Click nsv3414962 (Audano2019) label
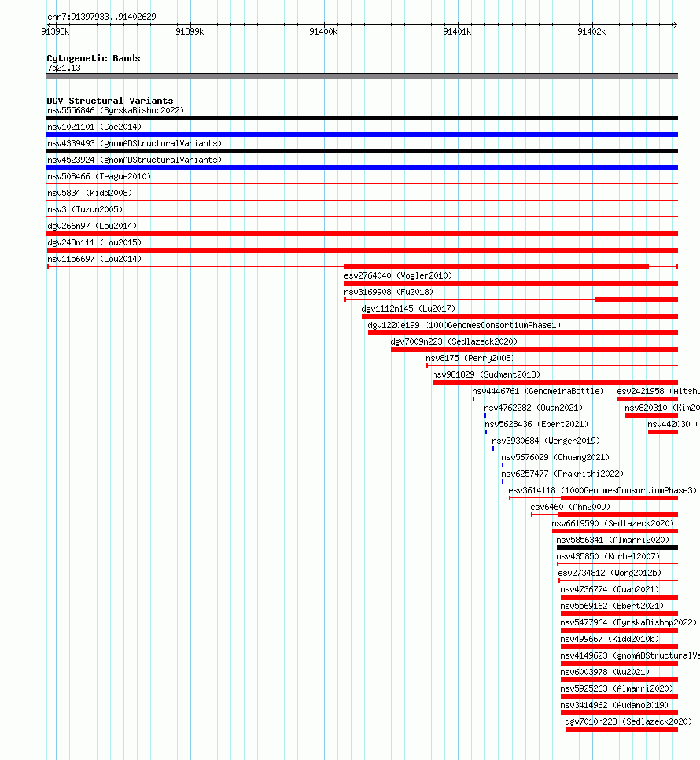This screenshot has height=760, width=700. [x=615, y=704]
